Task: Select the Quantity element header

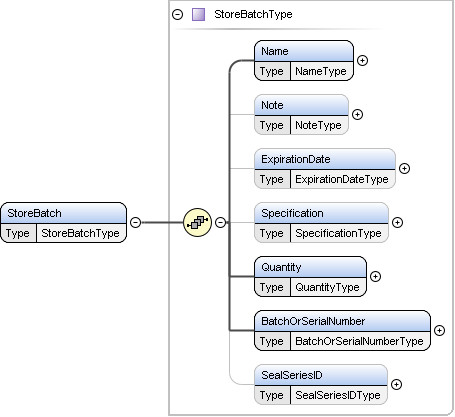Action: point(310,267)
